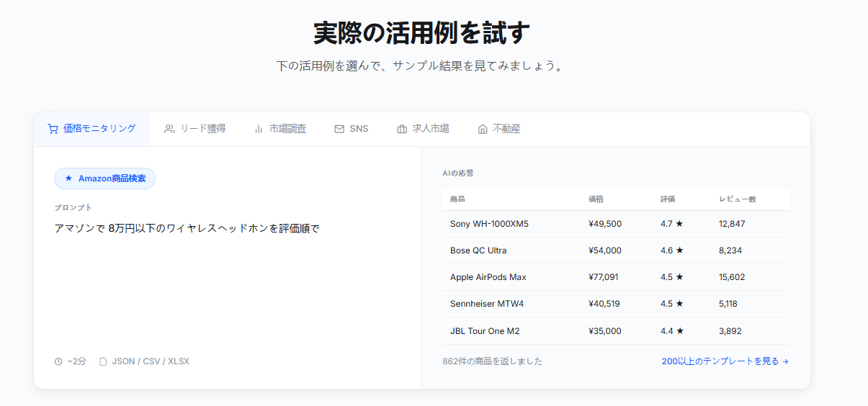Open the 求人市場 tab
The image size is (868, 406).
coord(423,129)
